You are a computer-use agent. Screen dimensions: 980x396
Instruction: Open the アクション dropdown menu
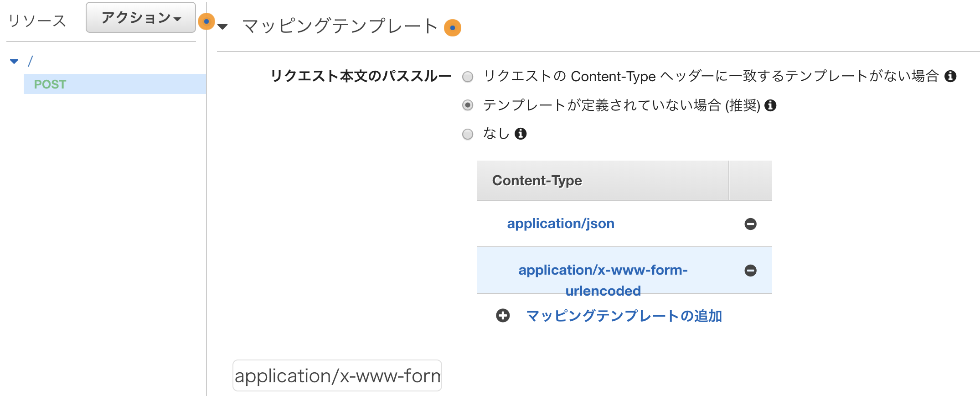coord(141,18)
